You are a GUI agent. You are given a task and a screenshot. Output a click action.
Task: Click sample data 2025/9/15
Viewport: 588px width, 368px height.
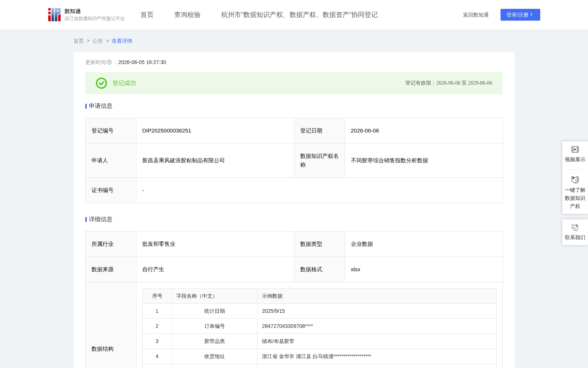[273, 311]
